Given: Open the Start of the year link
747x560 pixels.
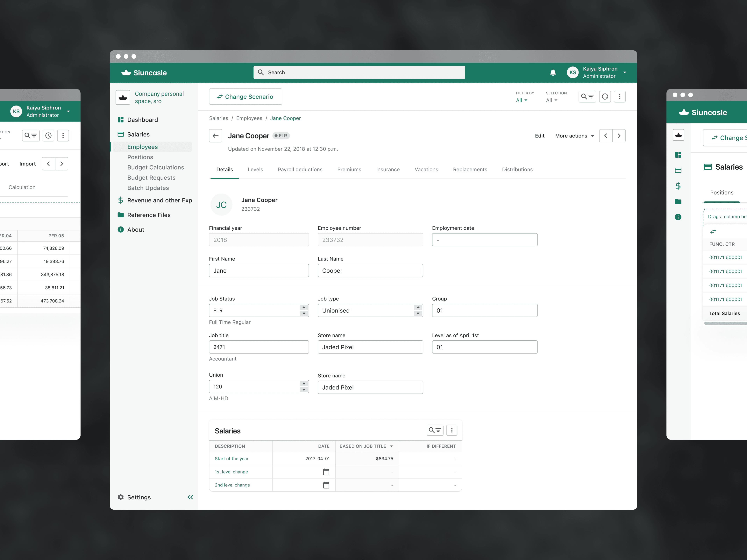Looking at the screenshot, I should pos(231,458).
